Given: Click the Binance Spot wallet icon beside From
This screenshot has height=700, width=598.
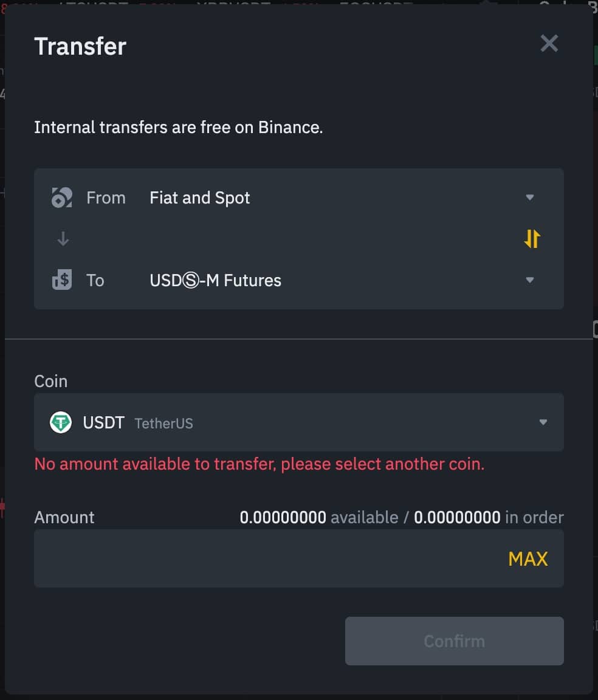Looking at the screenshot, I should tap(61, 197).
